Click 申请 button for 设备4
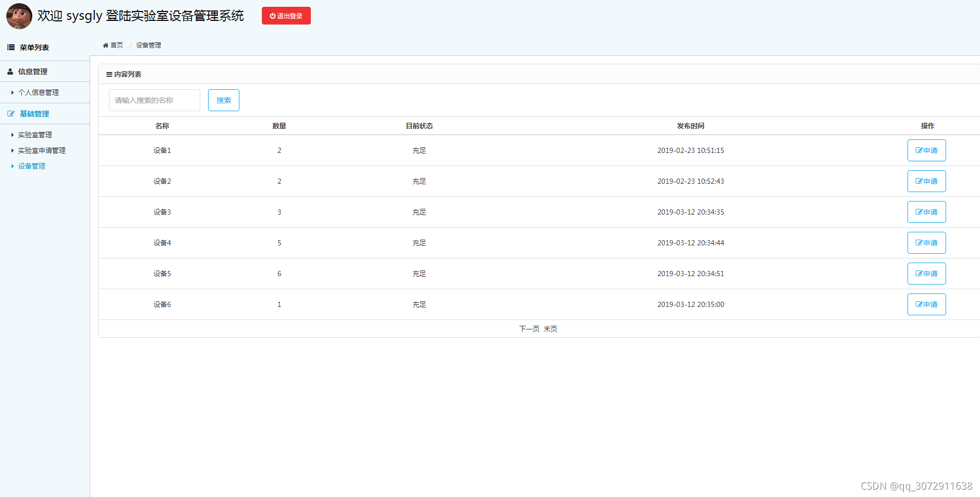This screenshot has height=497, width=980. [x=927, y=243]
